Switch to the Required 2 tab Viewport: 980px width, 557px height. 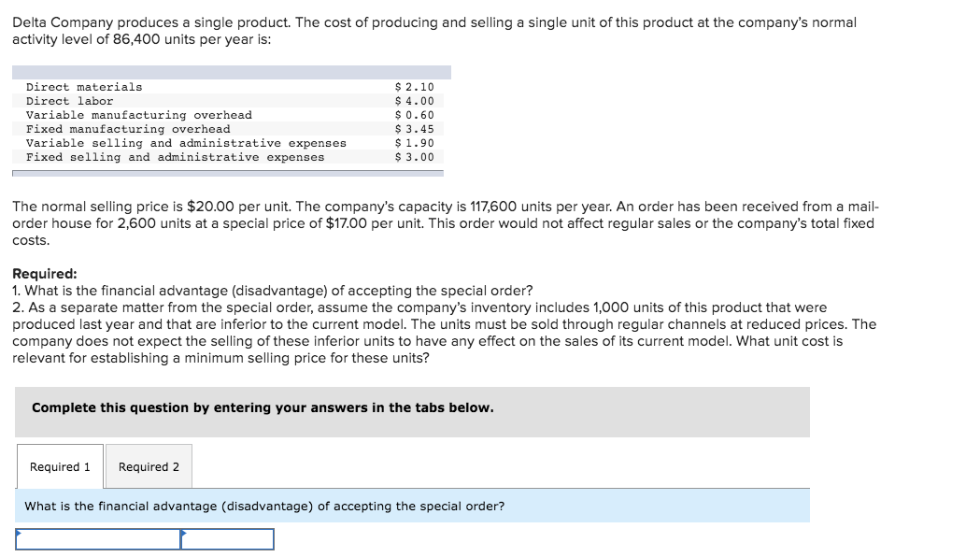pyautogui.click(x=148, y=465)
